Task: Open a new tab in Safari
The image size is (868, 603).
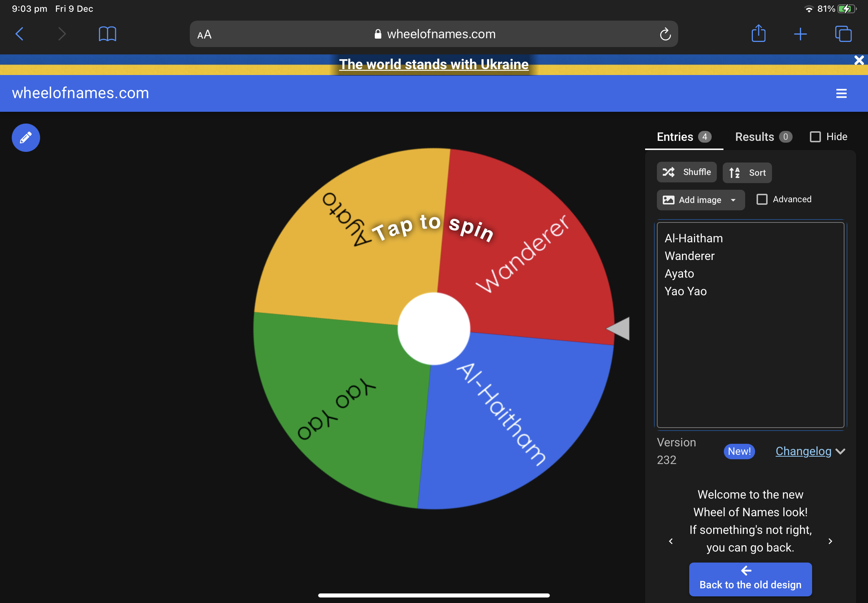Action: pos(801,33)
